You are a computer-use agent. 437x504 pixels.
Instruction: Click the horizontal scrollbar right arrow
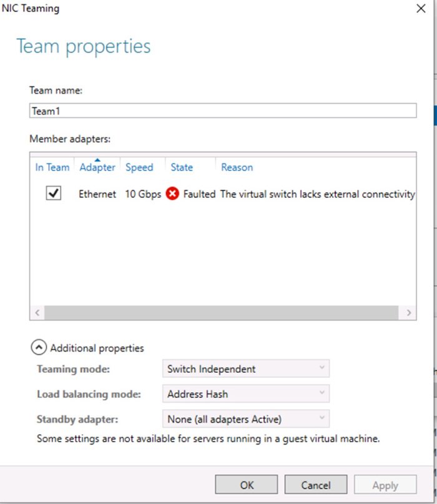tap(408, 312)
